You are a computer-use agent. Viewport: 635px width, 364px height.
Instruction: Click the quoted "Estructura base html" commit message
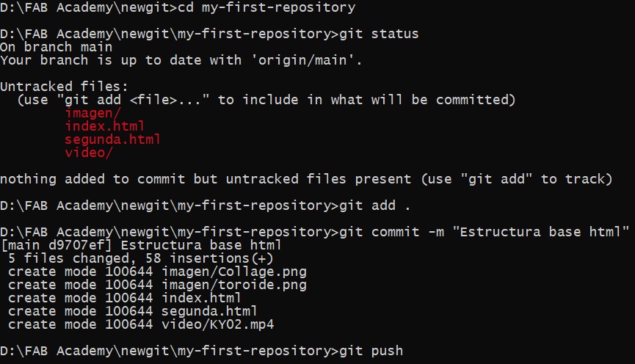(x=540, y=232)
